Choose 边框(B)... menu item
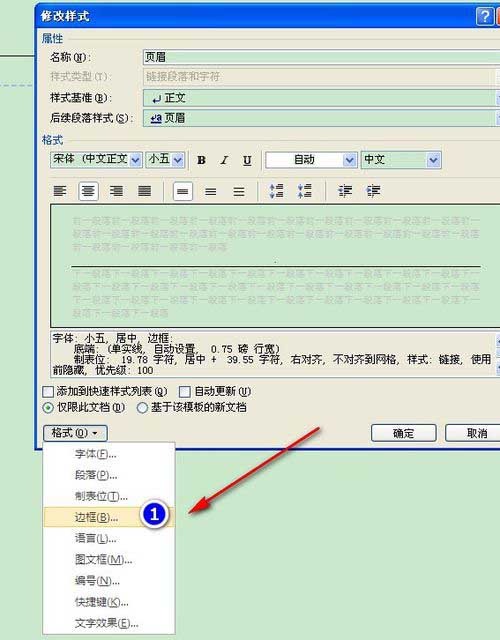 (109, 517)
